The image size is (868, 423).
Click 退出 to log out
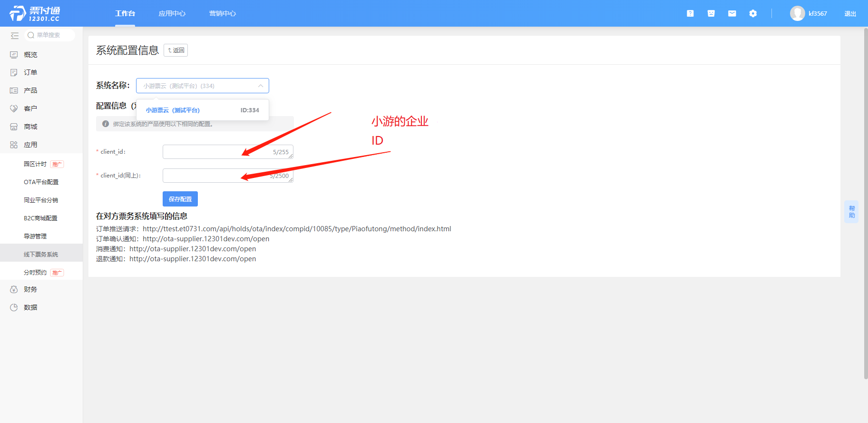[850, 13]
